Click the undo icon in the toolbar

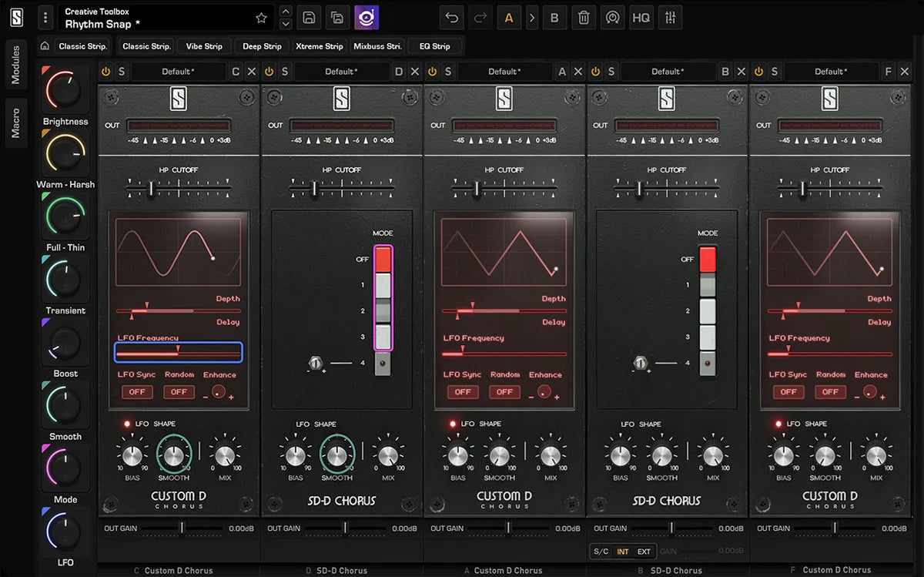point(451,17)
